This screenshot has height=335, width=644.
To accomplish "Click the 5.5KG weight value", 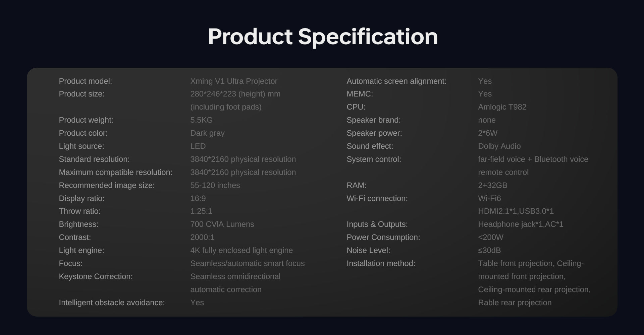I will 201,120.
